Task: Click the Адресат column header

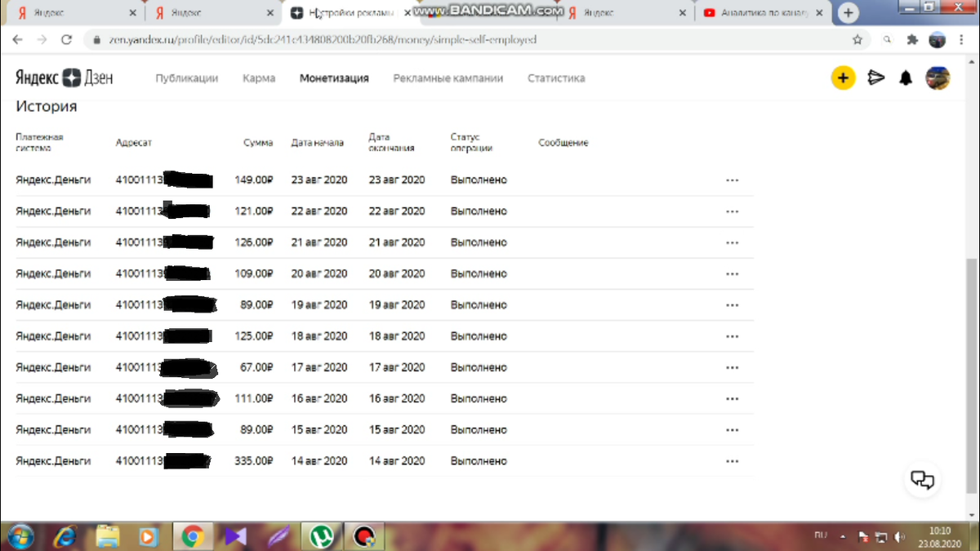Action: tap(134, 143)
